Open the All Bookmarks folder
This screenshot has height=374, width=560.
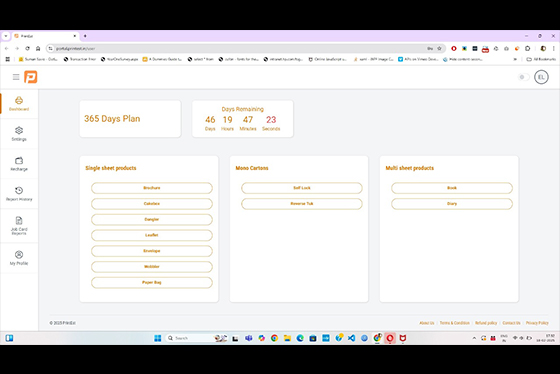[x=541, y=59]
